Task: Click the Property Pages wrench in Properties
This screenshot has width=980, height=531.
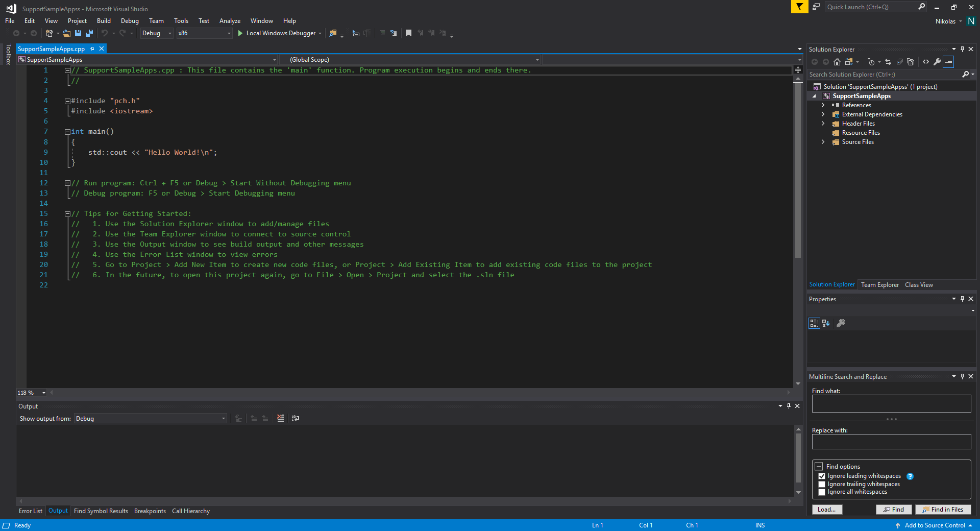Action: 841,323
